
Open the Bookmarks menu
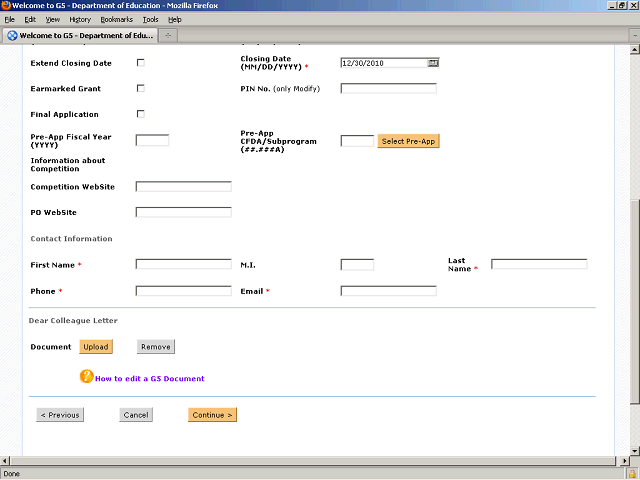117,20
